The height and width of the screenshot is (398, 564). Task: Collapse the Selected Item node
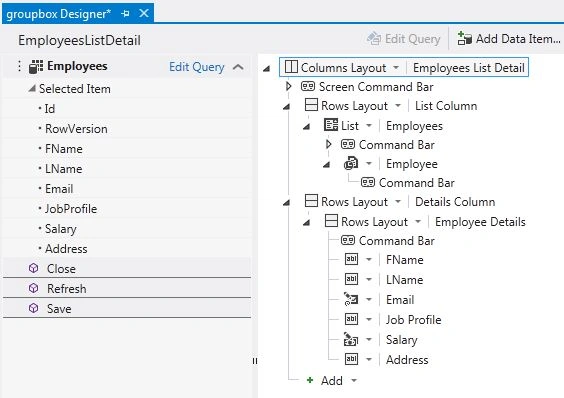coord(32,88)
